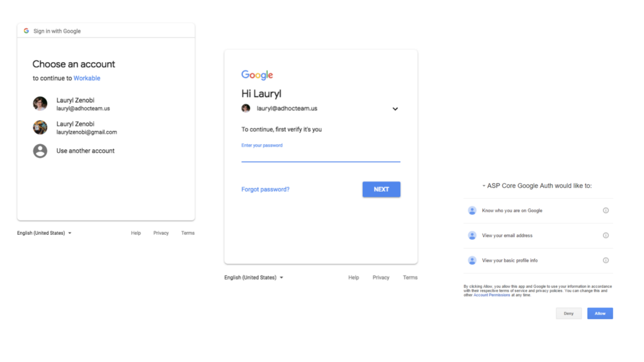
Task: Click profile icon beside View your email address
Action: (x=472, y=236)
